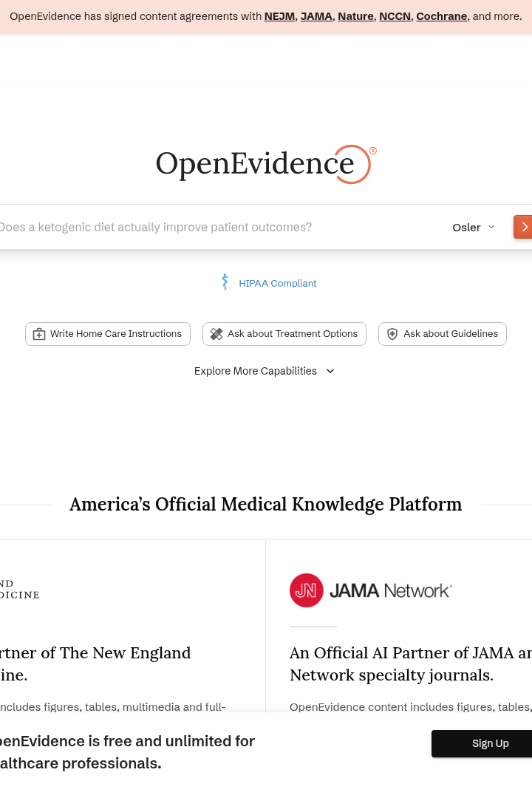Click the HIPAA Compliant link
This screenshot has height=798, width=532.
(278, 283)
